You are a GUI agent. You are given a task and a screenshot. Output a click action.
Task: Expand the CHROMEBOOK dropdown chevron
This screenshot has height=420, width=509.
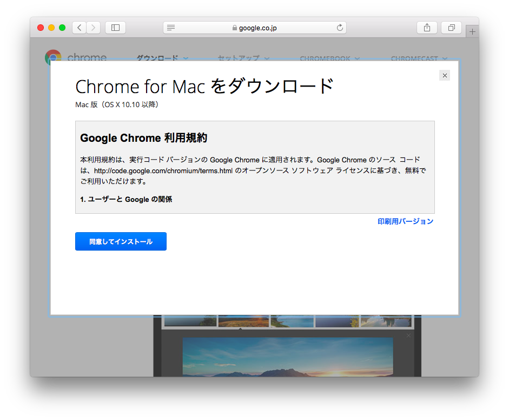click(358, 58)
